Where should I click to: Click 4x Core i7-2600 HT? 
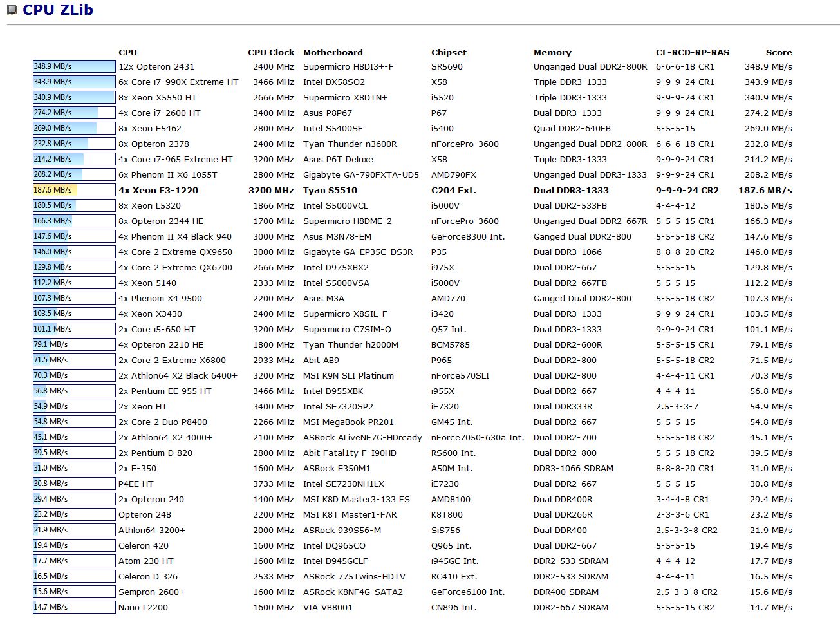coord(160,113)
